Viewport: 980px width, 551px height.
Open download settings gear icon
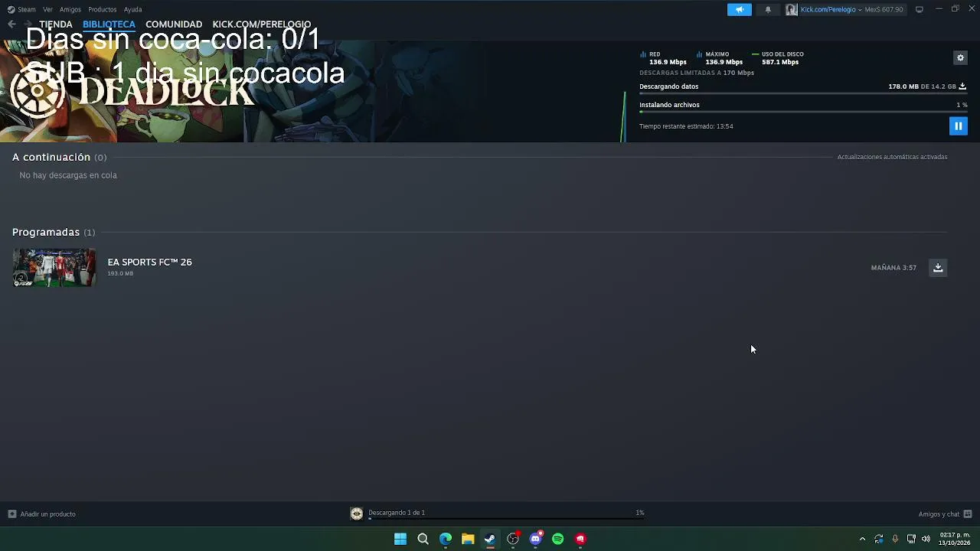(x=960, y=57)
